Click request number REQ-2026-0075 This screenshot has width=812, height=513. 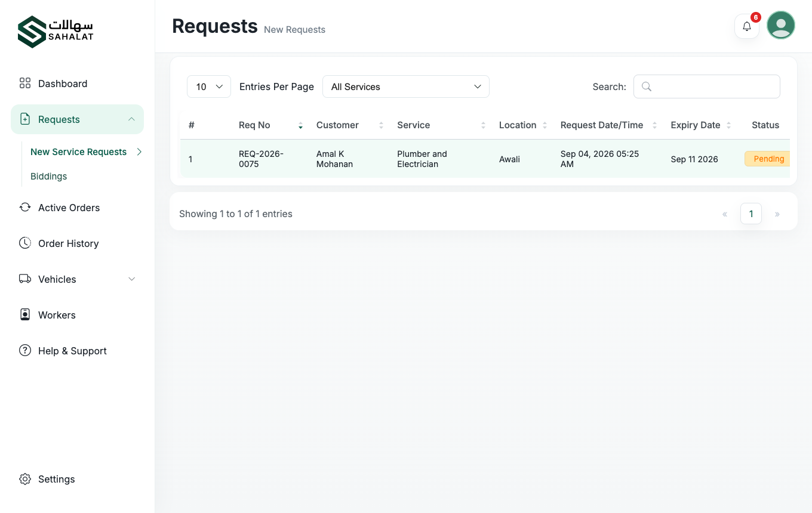262,159
